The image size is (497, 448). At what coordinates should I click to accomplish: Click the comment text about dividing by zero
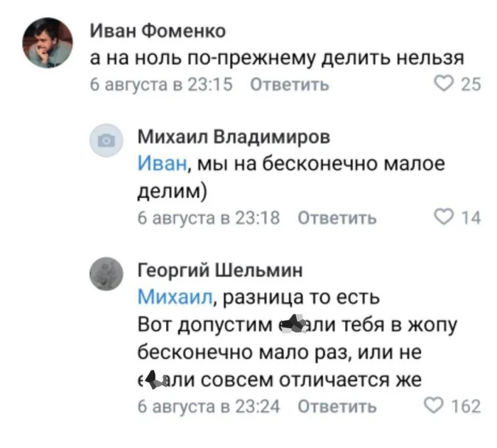click(x=278, y=58)
